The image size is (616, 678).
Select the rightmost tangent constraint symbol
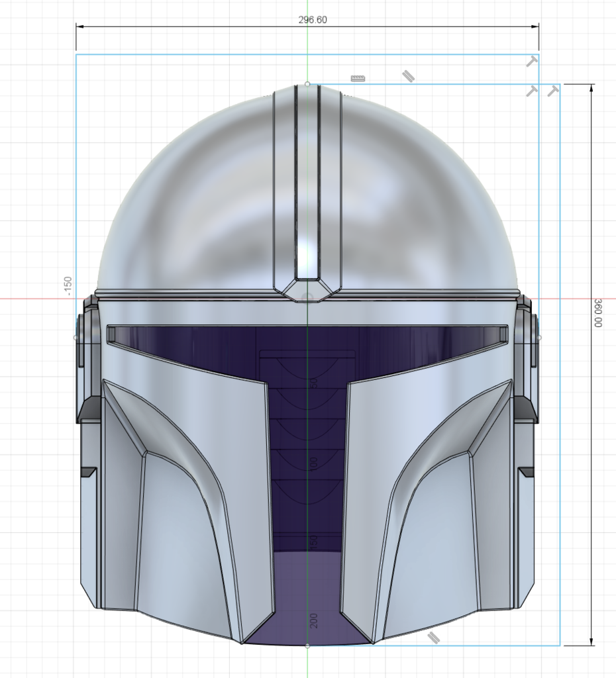554,89
